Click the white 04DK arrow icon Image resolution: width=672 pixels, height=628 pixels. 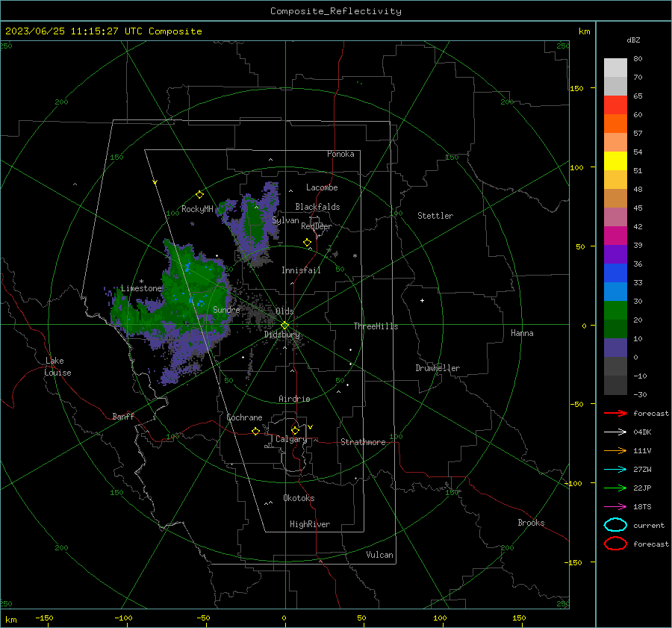(615, 432)
